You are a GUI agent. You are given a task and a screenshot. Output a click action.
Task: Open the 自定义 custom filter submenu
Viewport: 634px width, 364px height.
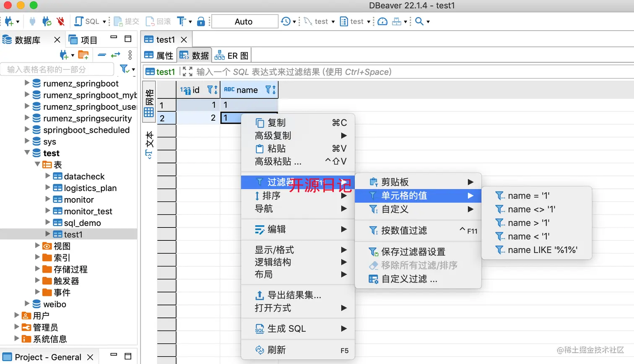(418, 209)
